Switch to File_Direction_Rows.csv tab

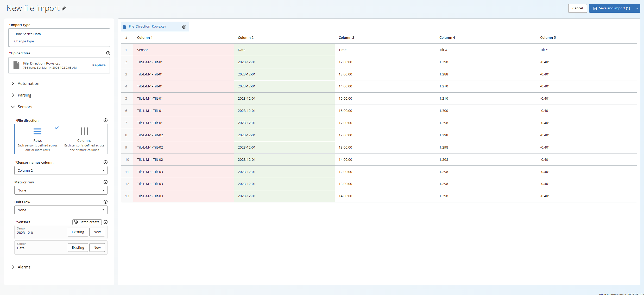[147, 27]
